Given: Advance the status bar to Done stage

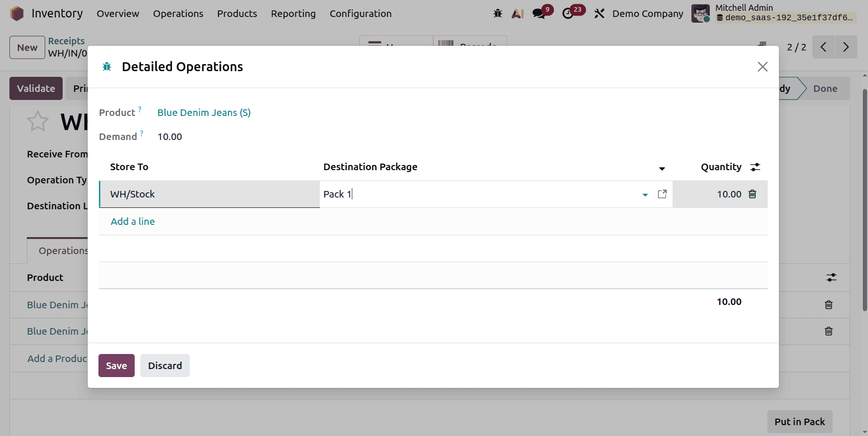Looking at the screenshot, I should (x=825, y=88).
